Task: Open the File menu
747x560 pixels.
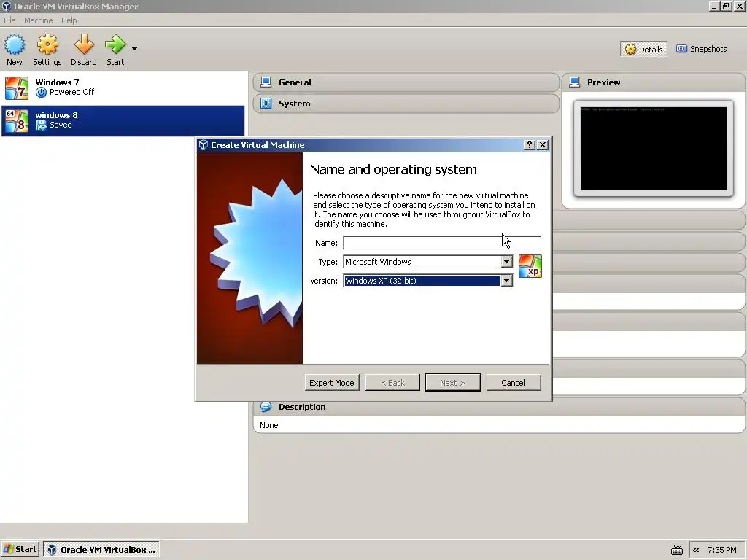Action: (x=9, y=20)
